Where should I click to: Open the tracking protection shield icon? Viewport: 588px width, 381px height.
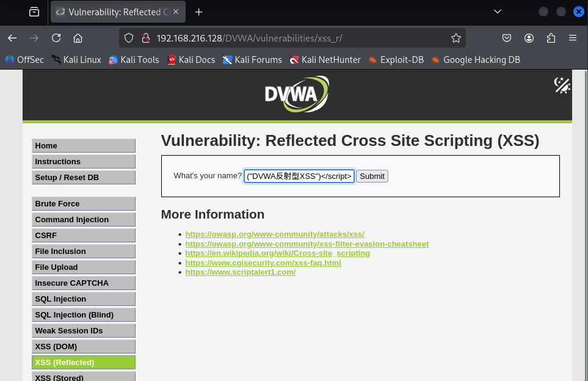(x=129, y=38)
